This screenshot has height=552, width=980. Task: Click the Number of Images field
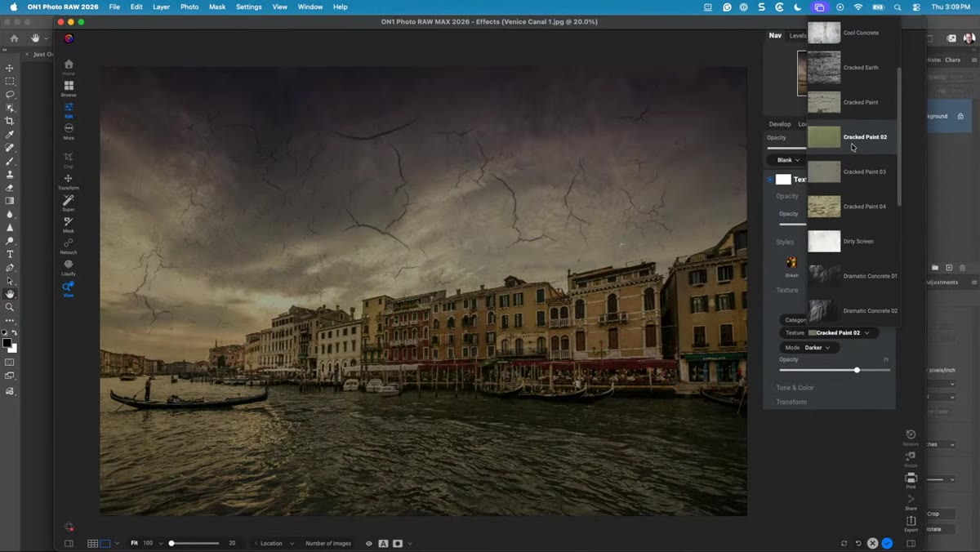[328, 543]
